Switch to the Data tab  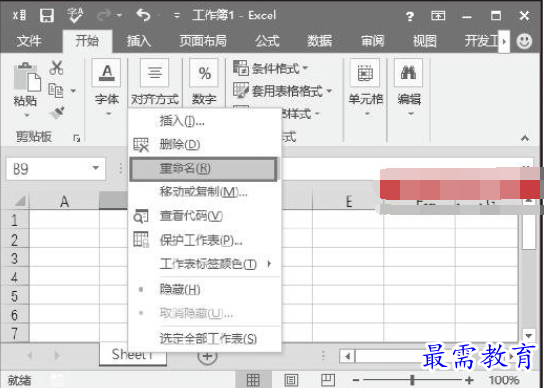(320, 41)
